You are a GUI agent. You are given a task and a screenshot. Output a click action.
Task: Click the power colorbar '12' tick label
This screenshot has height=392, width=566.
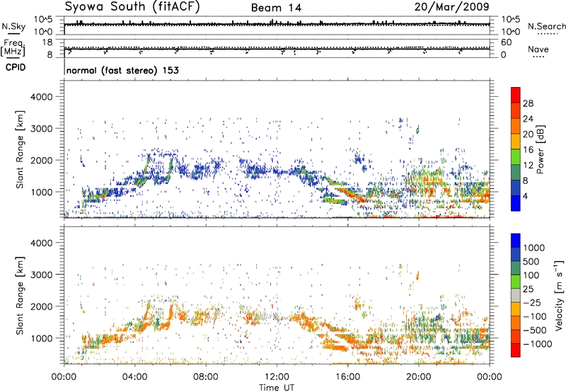(528, 166)
